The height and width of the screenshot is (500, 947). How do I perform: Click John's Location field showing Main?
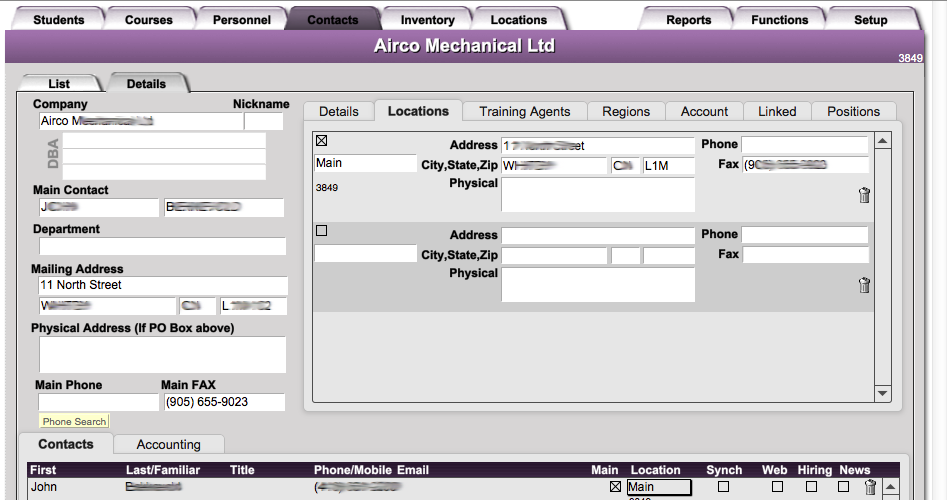[x=659, y=487]
